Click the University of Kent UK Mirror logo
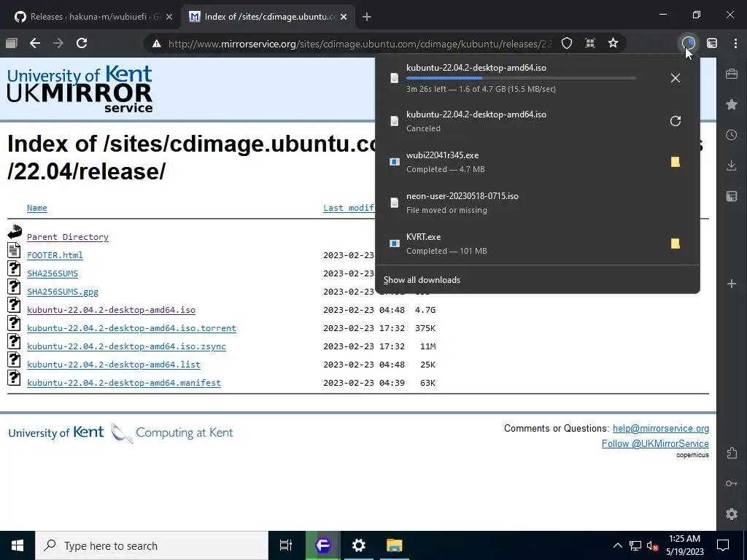Viewport: 747px width, 560px height. (x=80, y=88)
